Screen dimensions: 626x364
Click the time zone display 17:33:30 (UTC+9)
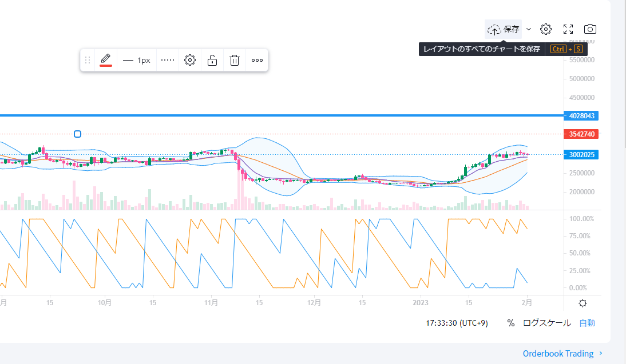(x=457, y=323)
